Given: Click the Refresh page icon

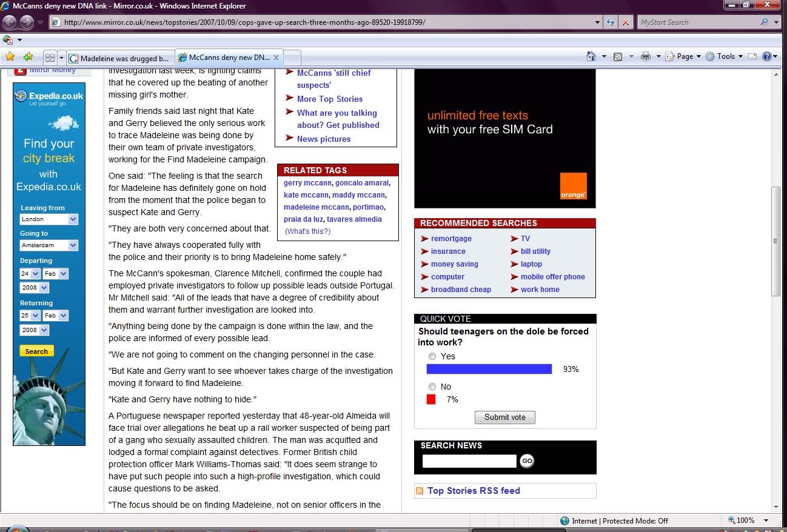Looking at the screenshot, I should pos(611,22).
